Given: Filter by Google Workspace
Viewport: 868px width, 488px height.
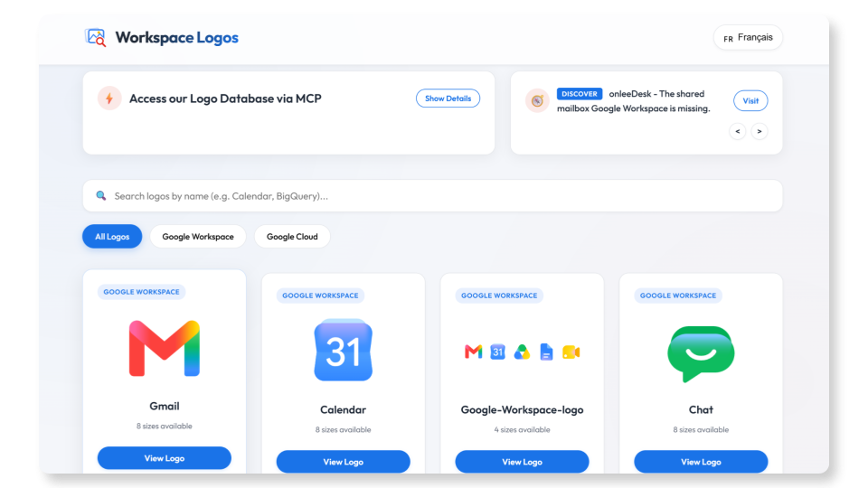Looking at the screenshot, I should coord(198,236).
